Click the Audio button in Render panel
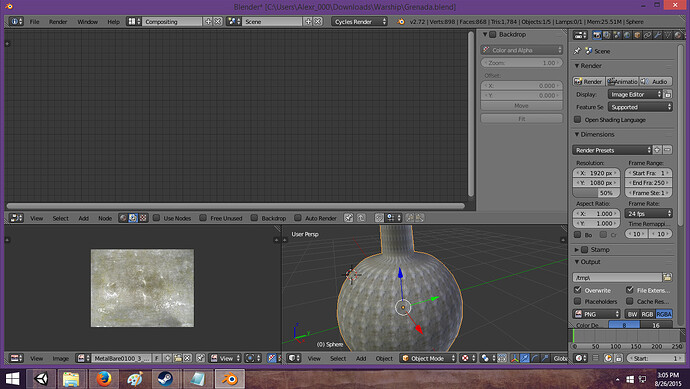 (x=656, y=81)
